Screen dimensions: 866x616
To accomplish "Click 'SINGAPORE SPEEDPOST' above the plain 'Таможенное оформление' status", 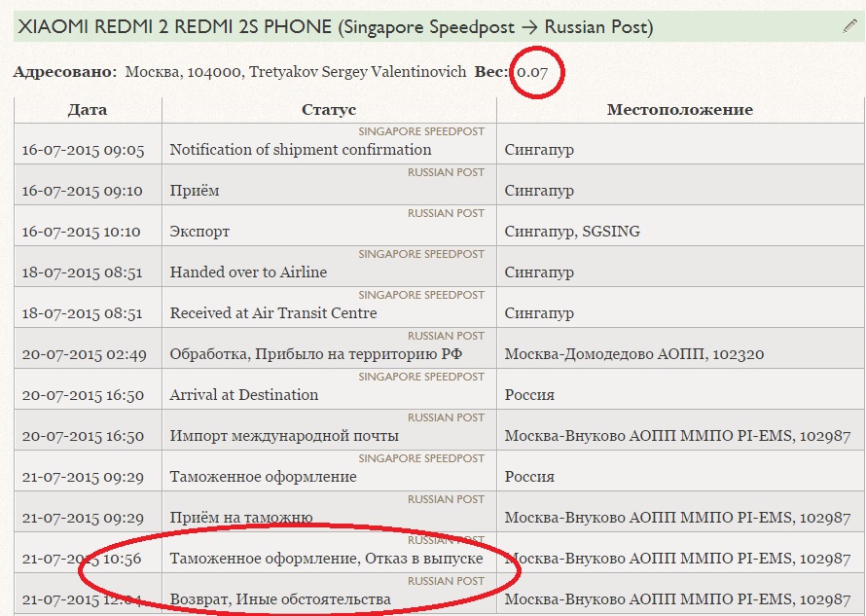I will [421, 458].
